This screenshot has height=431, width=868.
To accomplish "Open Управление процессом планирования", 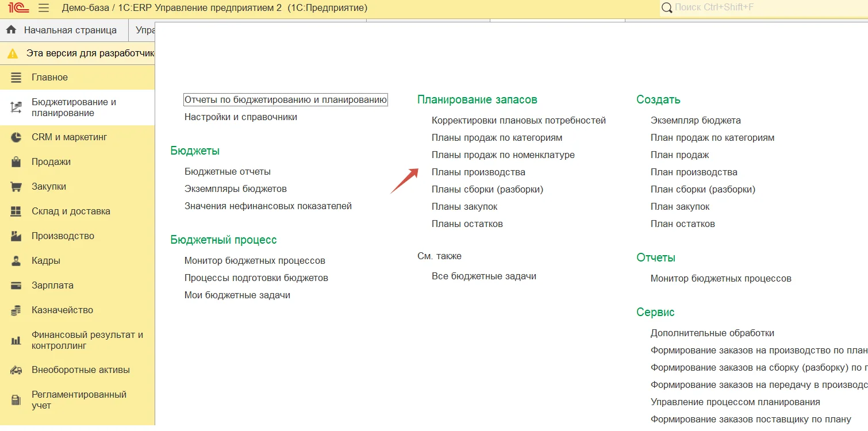I will point(735,402).
